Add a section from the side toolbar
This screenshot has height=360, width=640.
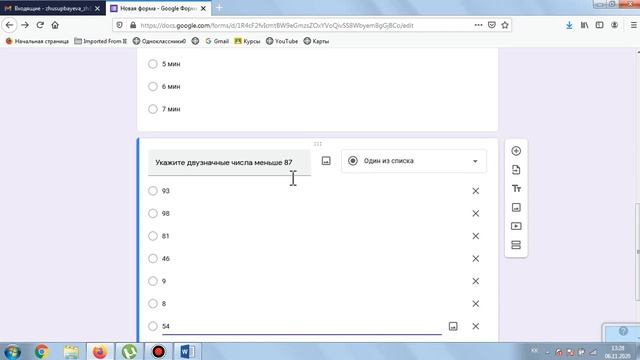pyautogui.click(x=516, y=245)
